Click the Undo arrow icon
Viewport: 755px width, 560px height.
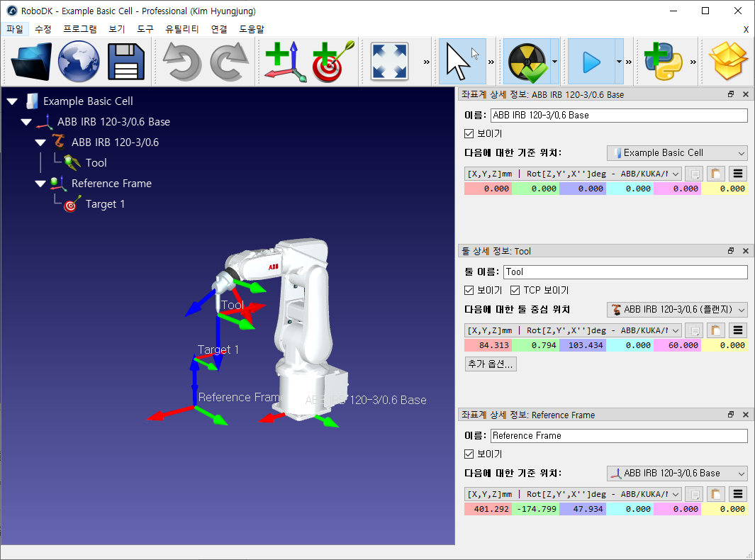point(182,62)
